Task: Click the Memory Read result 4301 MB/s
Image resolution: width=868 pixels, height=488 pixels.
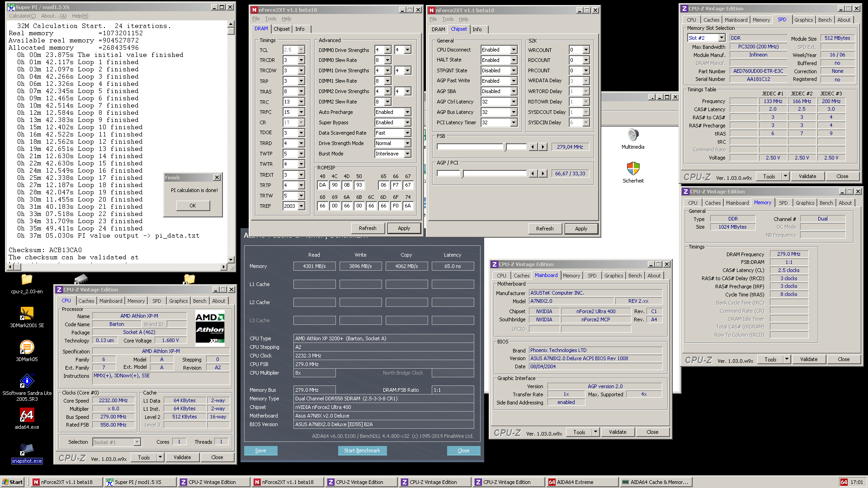Action: coord(314,266)
